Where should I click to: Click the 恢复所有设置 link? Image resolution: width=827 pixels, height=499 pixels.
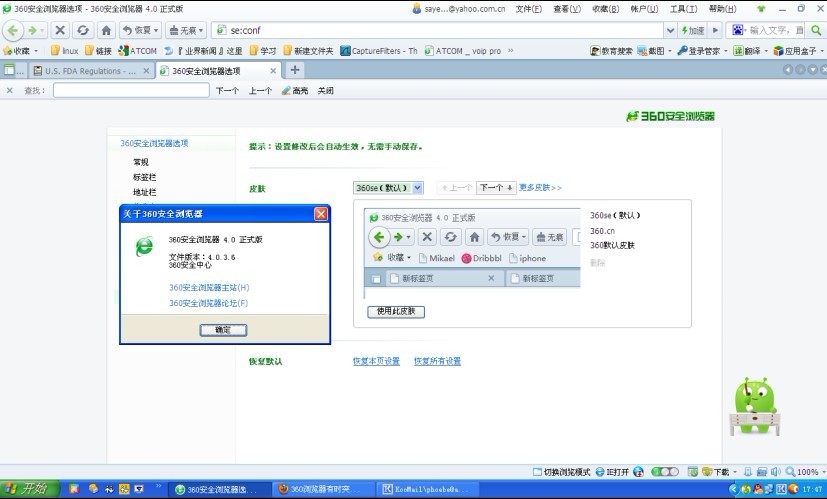(x=437, y=361)
